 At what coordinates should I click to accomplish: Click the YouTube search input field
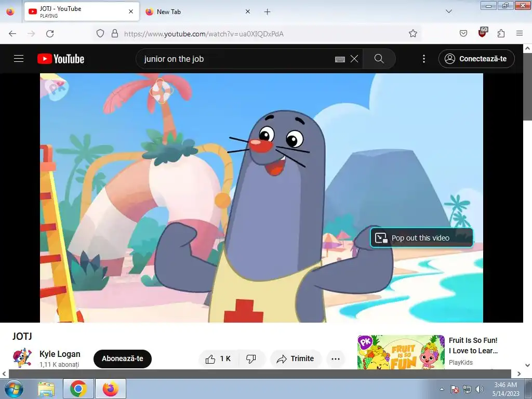237,59
